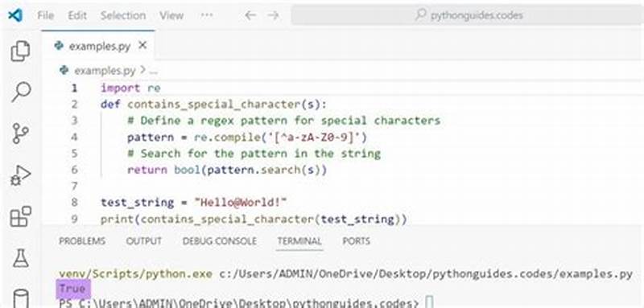
Task: Open the database cylinder view icon
Action: click(x=21, y=298)
